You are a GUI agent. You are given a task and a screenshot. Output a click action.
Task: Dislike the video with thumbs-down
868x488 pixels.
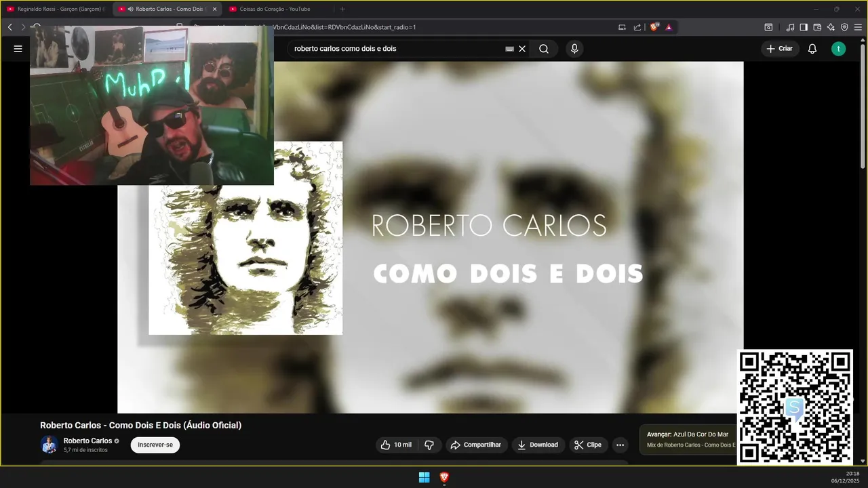pos(429,445)
